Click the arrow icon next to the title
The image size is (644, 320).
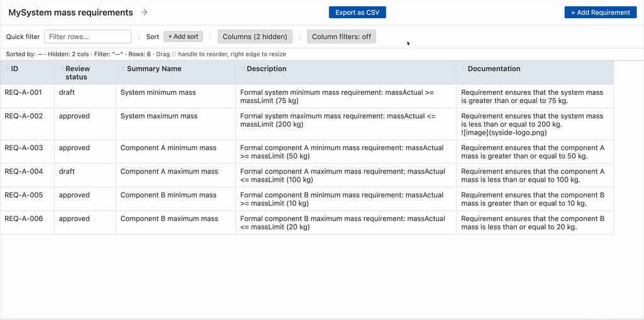[145, 13]
